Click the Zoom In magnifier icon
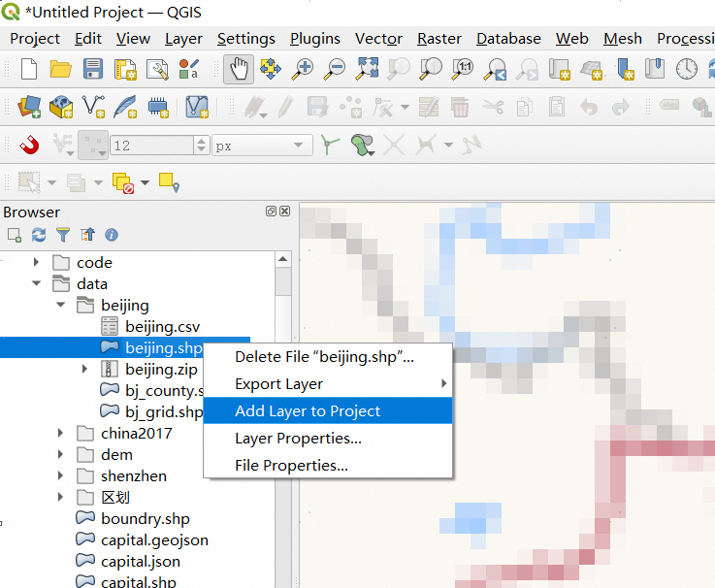The image size is (715, 588). pyautogui.click(x=303, y=69)
